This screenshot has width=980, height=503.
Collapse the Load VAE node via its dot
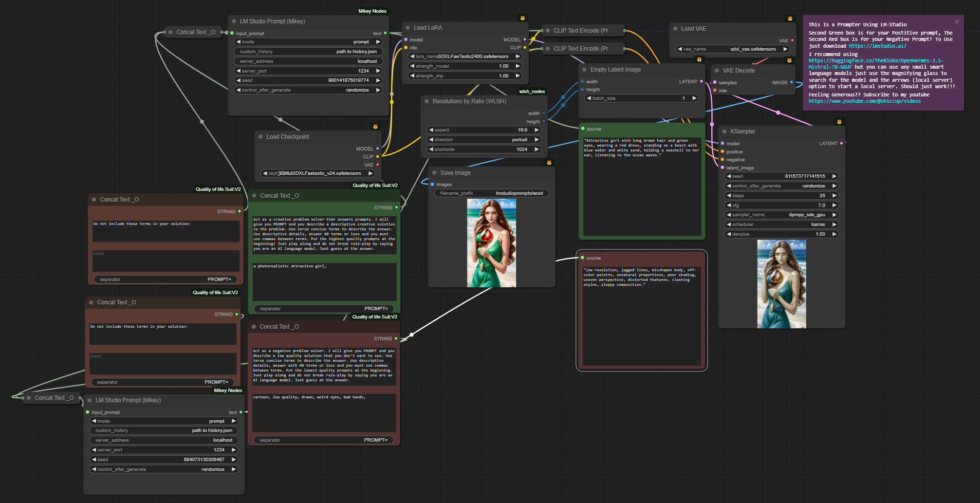click(x=675, y=29)
